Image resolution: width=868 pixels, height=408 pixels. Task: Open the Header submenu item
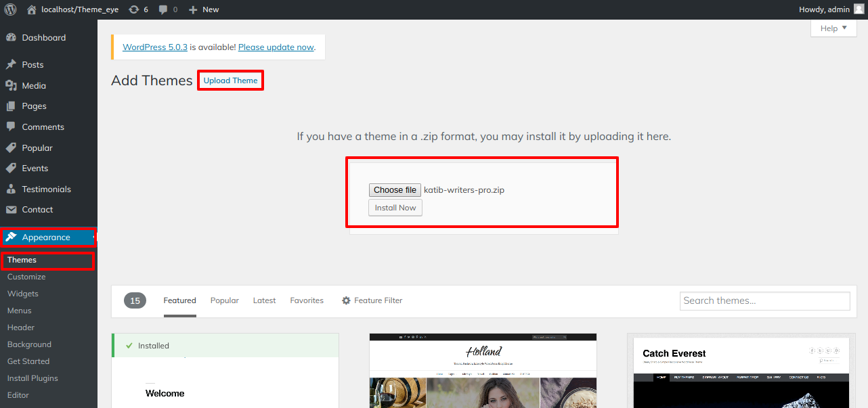(21, 327)
